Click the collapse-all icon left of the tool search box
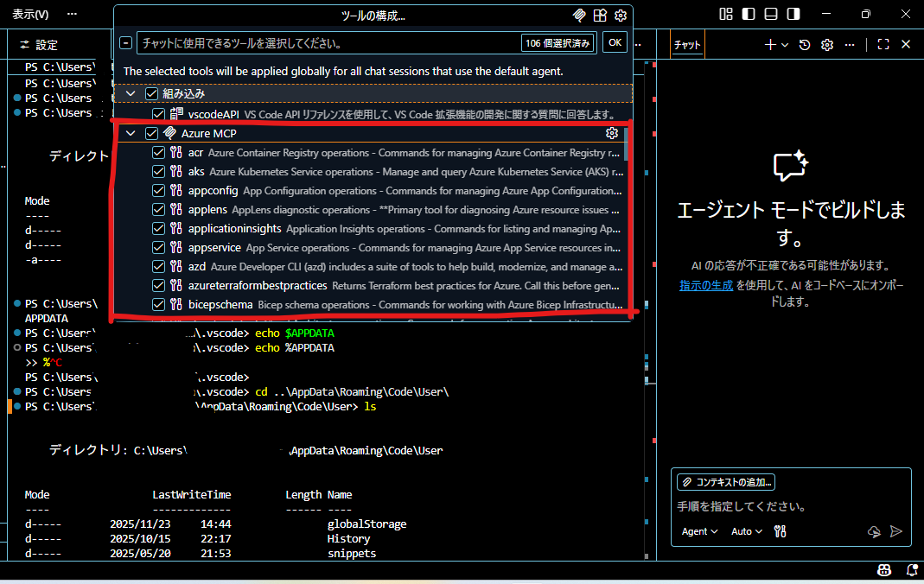The width and height of the screenshot is (924, 584). tap(125, 43)
